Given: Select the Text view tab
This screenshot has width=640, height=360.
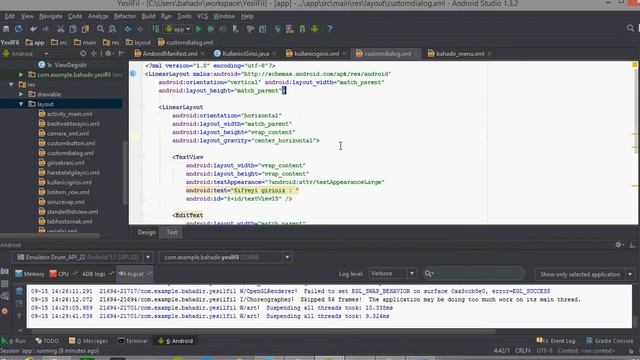Looking at the screenshot, I should tap(171, 232).
